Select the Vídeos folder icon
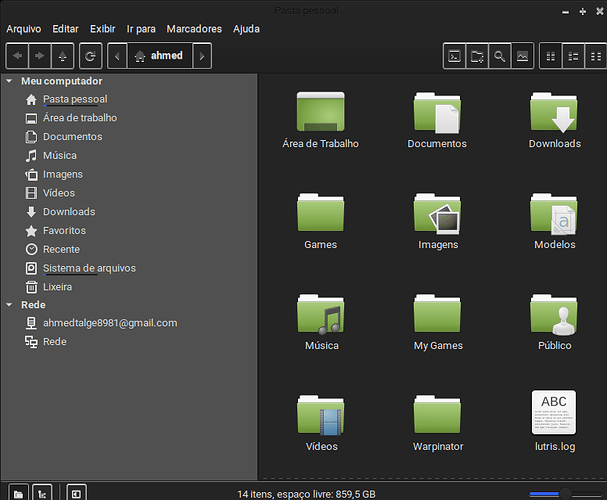Viewport: 607px width, 500px height. coord(321,415)
